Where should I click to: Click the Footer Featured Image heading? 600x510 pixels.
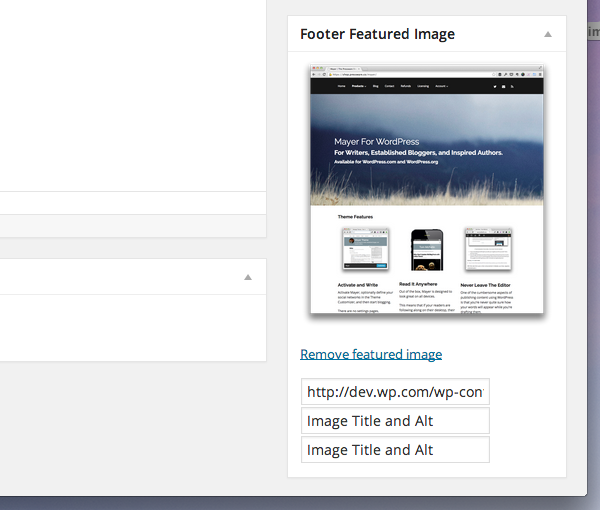click(x=377, y=34)
